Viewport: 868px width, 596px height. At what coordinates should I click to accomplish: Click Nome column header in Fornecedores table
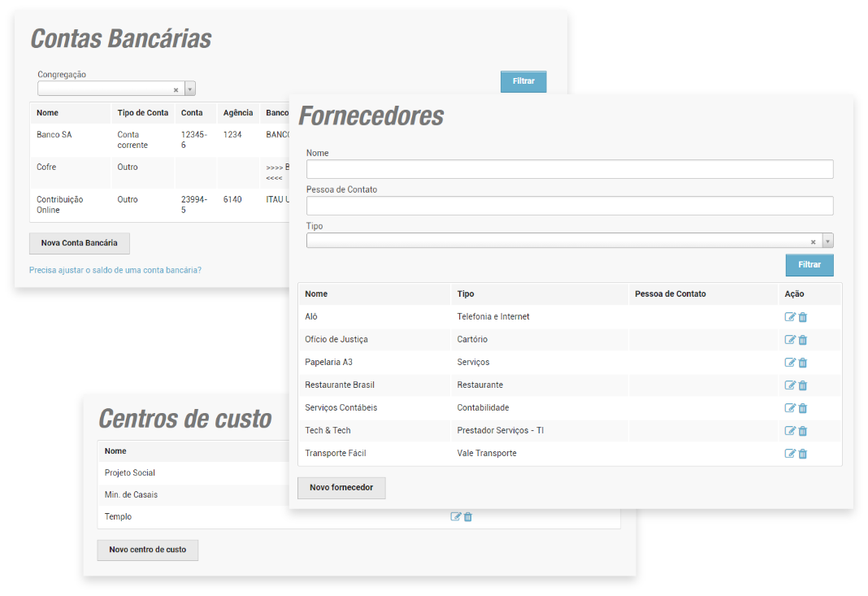[x=316, y=294]
